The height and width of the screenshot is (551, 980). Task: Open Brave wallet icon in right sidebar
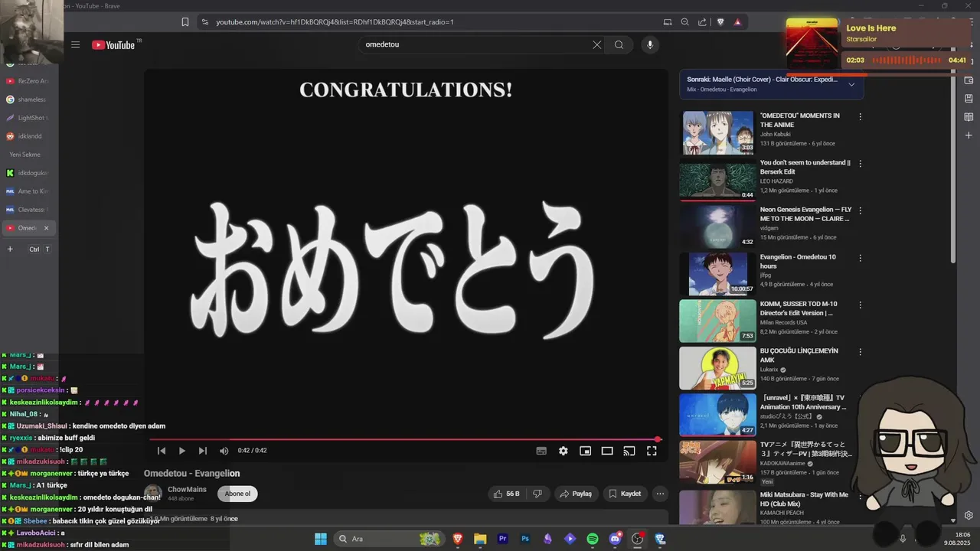click(x=969, y=80)
